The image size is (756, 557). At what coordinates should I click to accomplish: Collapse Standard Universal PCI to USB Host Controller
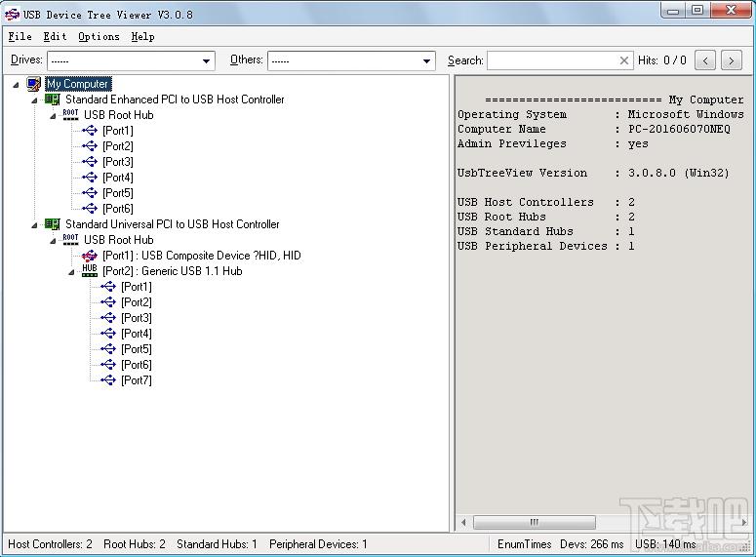coord(34,225)
